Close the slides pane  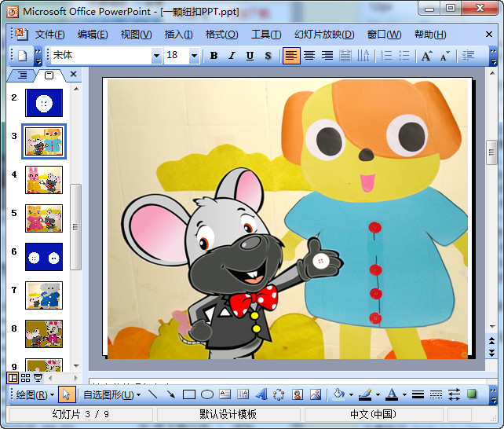[x=73, y=75]
